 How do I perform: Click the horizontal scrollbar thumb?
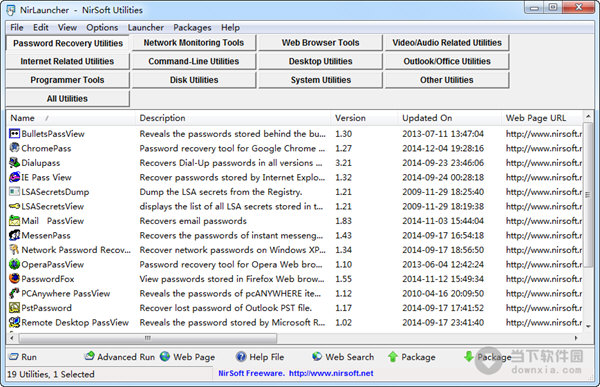[147, 338]
